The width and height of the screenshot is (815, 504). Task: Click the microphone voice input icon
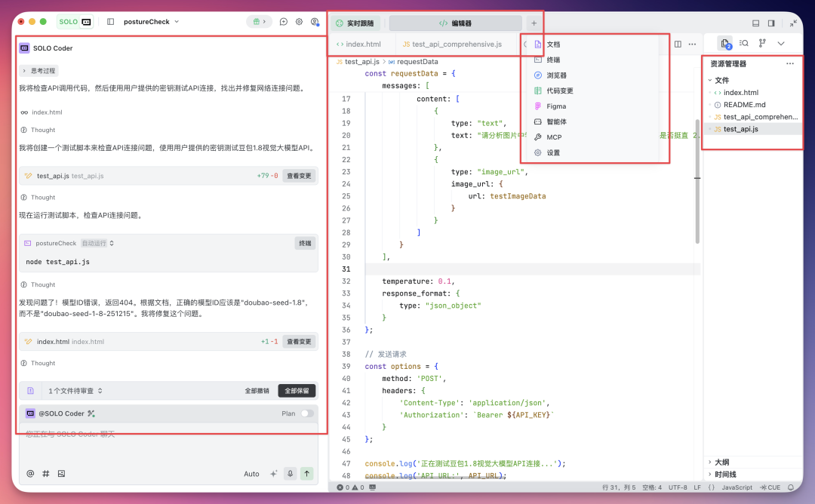tap(290, 474)
